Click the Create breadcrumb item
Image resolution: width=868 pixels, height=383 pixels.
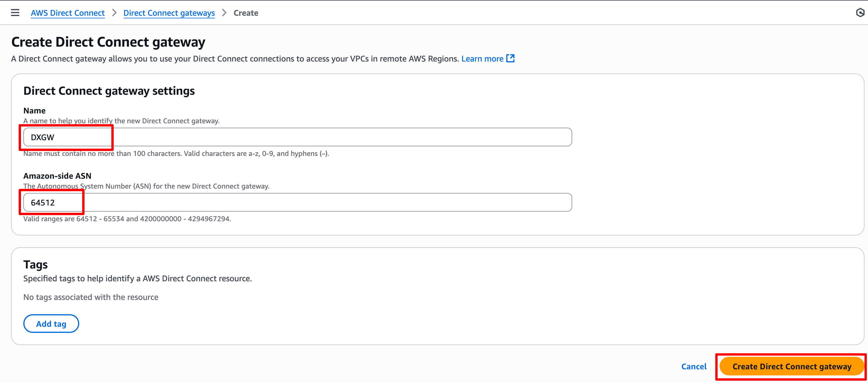pyautogui.click(x=246, y=13)
